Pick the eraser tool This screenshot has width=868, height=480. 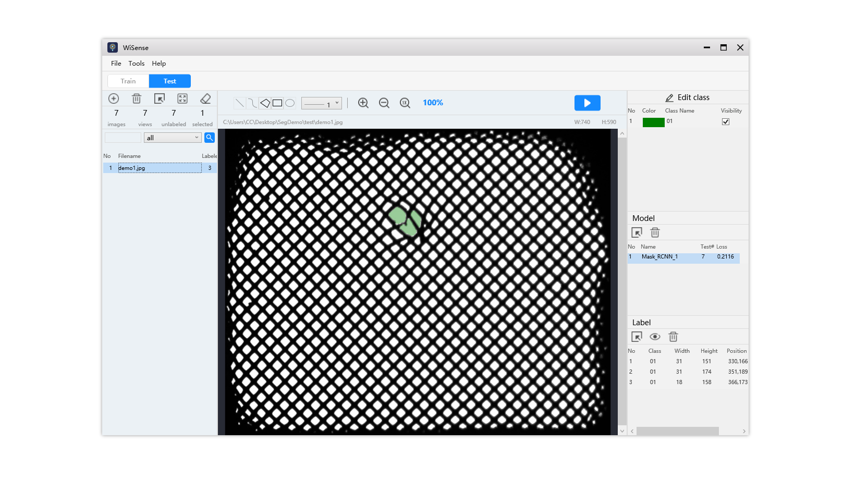click(205, 99)
